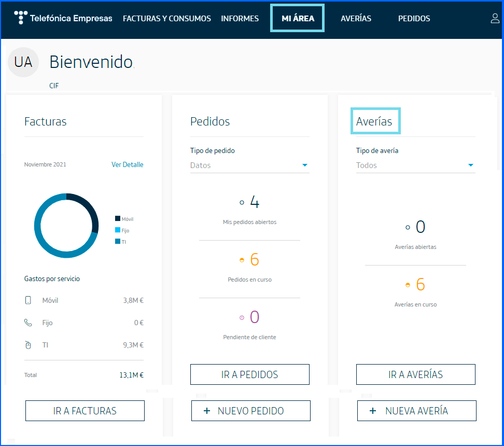The height and width of the screenshot is (446, 504).
Task: Click the Móvil dark legend swatch
Action: (118, 219)
